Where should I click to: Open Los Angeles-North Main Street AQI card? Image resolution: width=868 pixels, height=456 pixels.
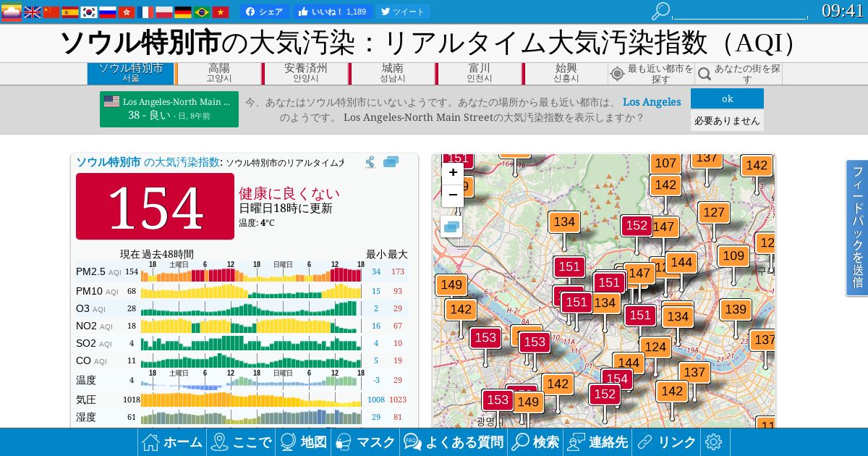(x=169, y=109)
